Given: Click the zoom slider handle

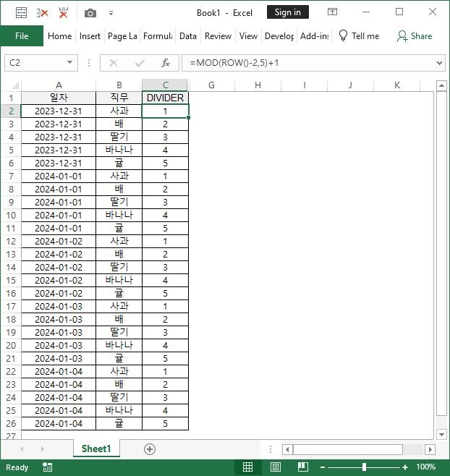Looking at the screenshot, I should [x=364, y=467].
